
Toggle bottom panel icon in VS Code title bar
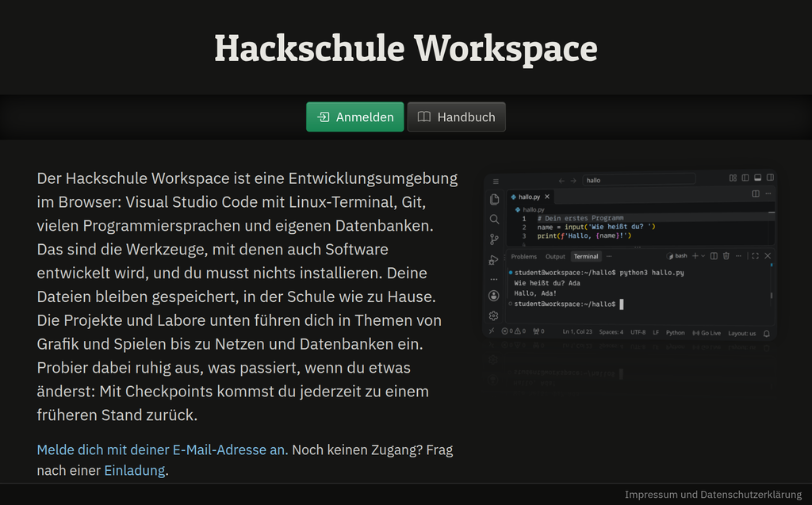(757, 178)
